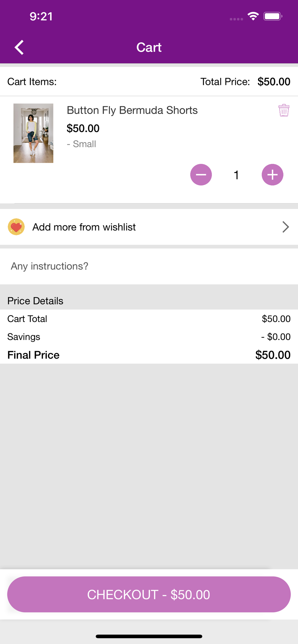This screenshot has height=644, width=298.
Task: Open the Bermuda Shorts product thumbnail
Action: point(33,133)
